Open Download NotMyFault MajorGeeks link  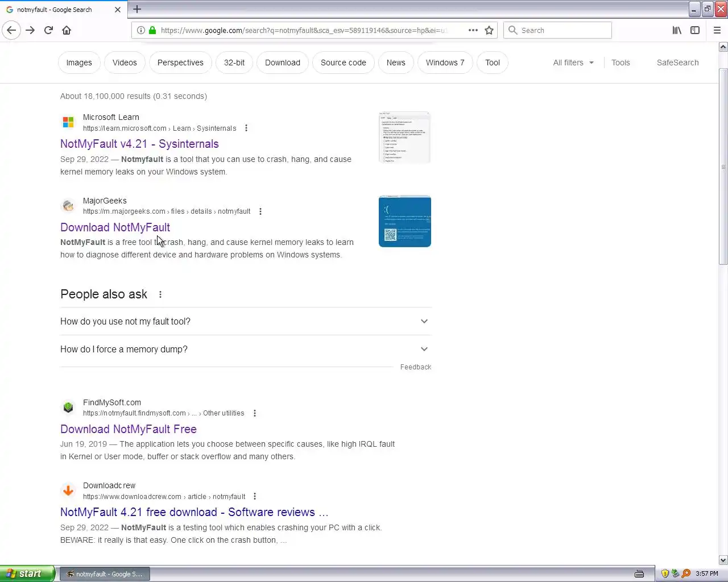click(115, 227)
